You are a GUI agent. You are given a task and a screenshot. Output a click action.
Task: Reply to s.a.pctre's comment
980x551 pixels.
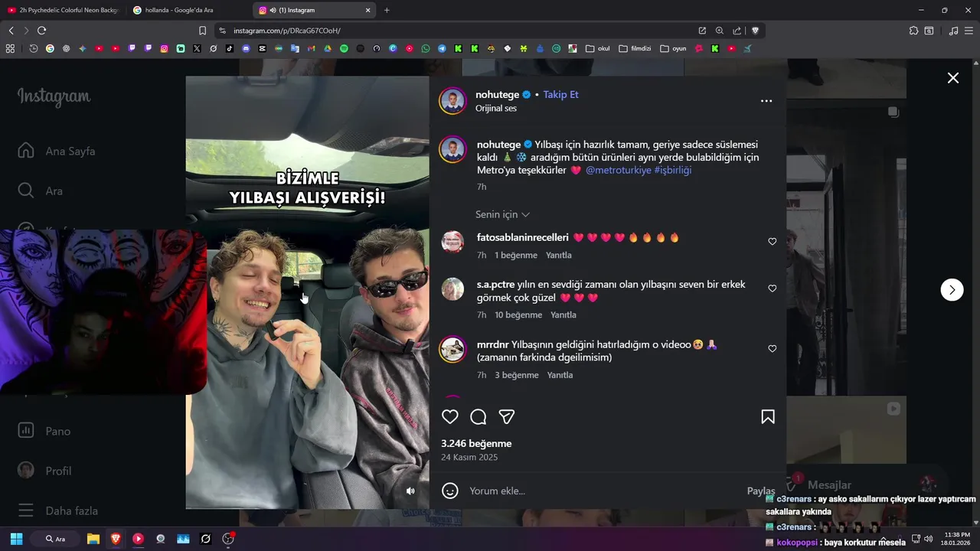click(x=563, y=315)
